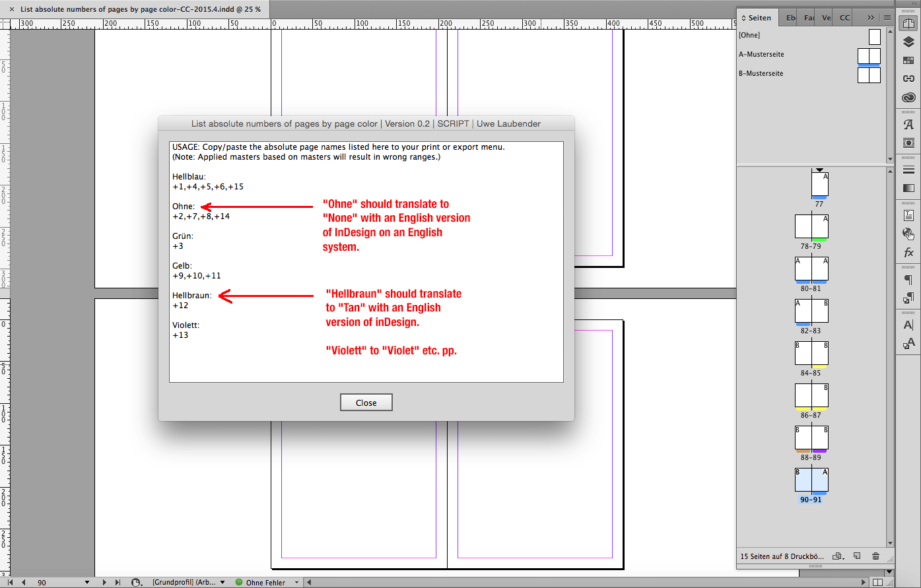
Task: Open the Layers panel icon
Action: point(908,42)
